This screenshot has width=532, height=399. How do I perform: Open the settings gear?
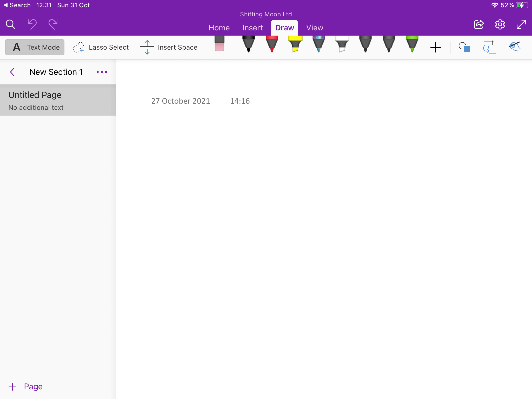[500, 25]
